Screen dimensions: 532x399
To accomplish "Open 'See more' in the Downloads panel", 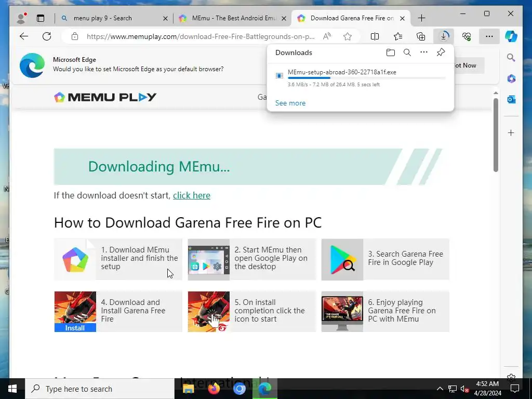I will (x=290, y=103).
